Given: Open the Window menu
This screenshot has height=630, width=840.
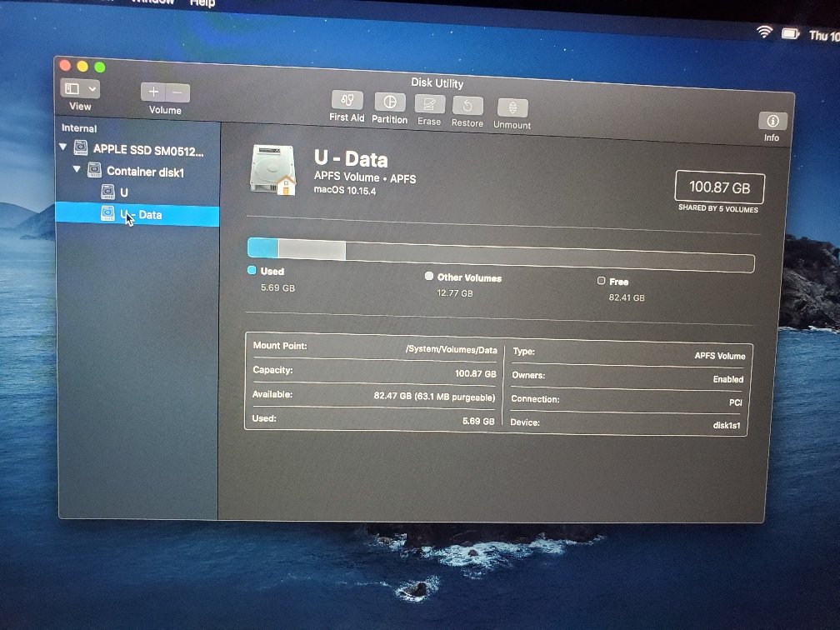Looking at the screenshot, I should 152,2.
